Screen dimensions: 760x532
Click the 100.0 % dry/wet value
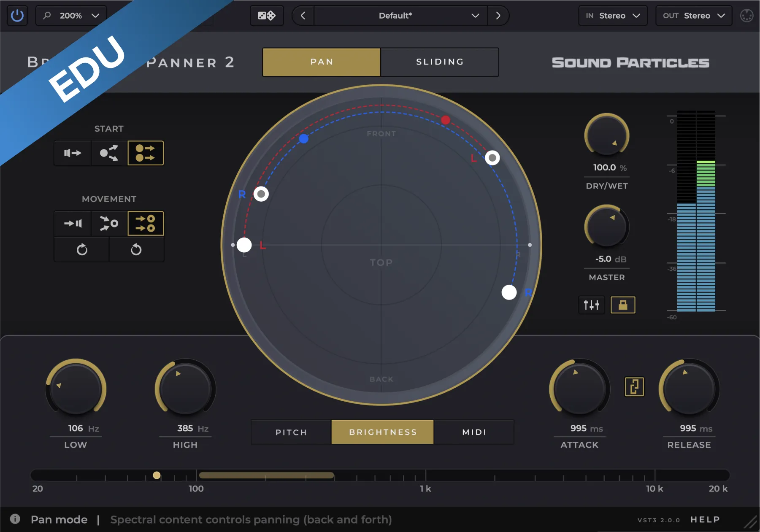610,167
